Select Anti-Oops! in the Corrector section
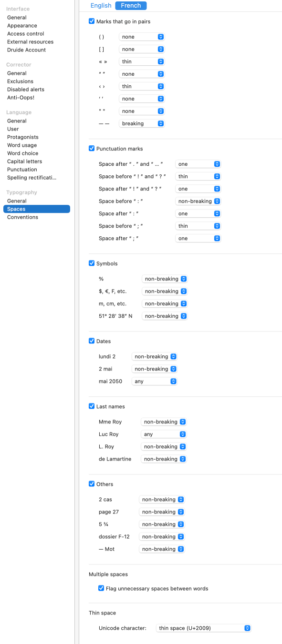Image resolution: width=282 pixels, height=644 pixels. point(21,98)
